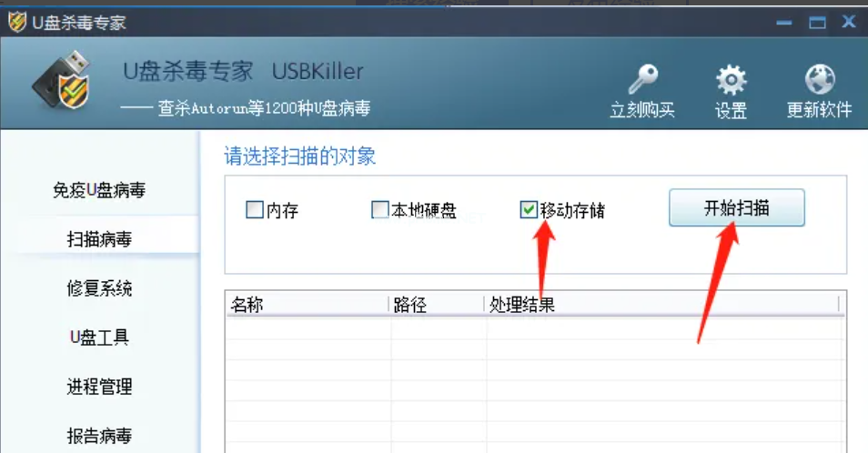Open 设置 via the gear icon
This screenshot has height=453, width=868.
click(731, 80)
